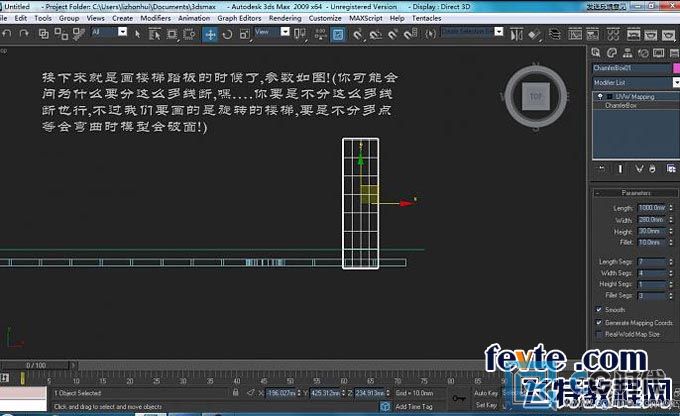Click the Align tool icon
This screenshot has width=680, height=416.
535,34
